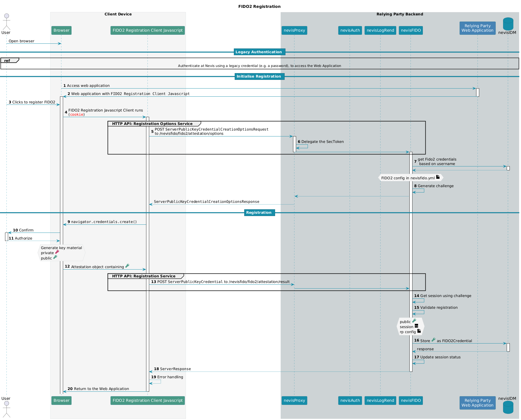Click step 9 navigator.credentials.create()

pyautogui.click(x=102, y=222)
